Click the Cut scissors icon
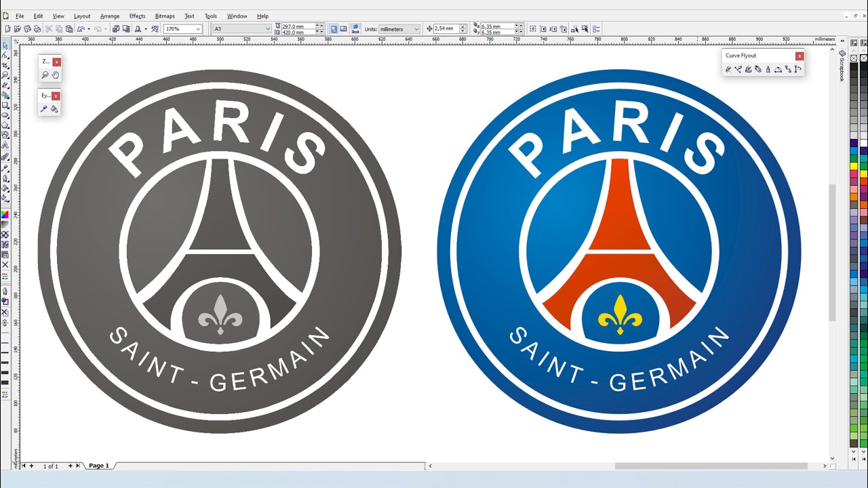868x488 pixels. [49, 29]
